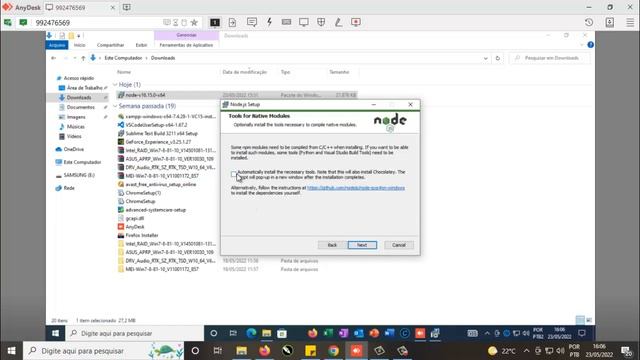Sort files by Data de modificação column

(x=244, y=72)
